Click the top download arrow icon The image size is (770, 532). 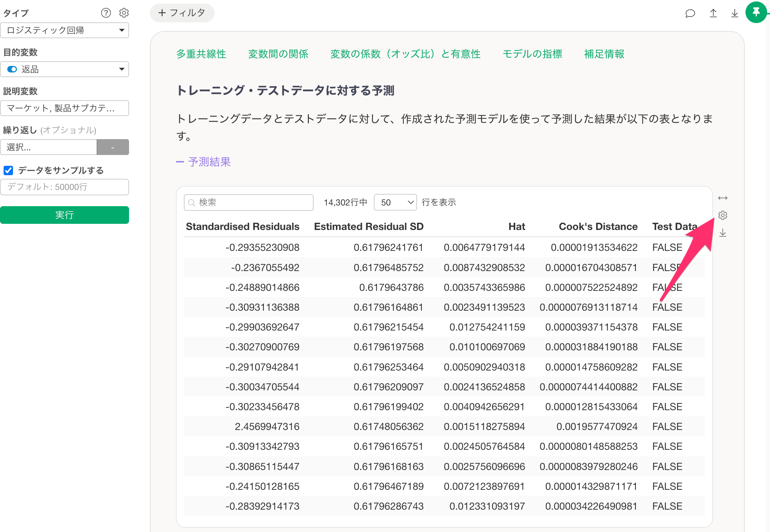(x=734, y=13)
